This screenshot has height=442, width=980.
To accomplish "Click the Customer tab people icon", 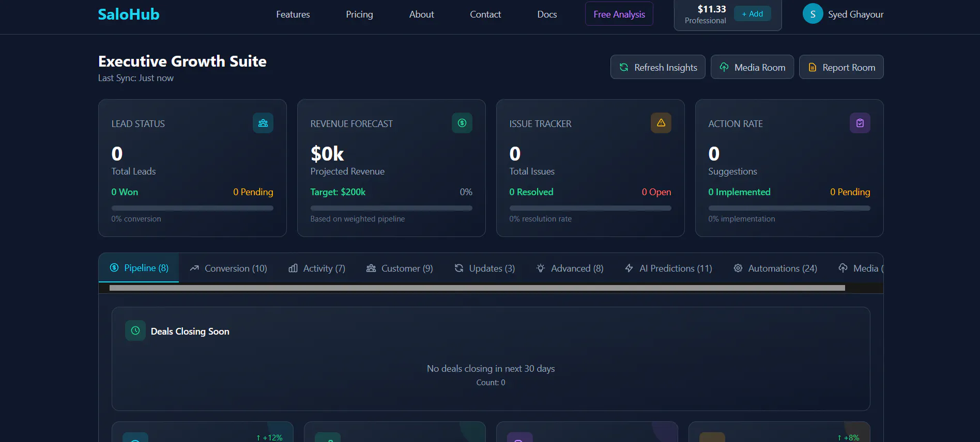I will (371, 268).
